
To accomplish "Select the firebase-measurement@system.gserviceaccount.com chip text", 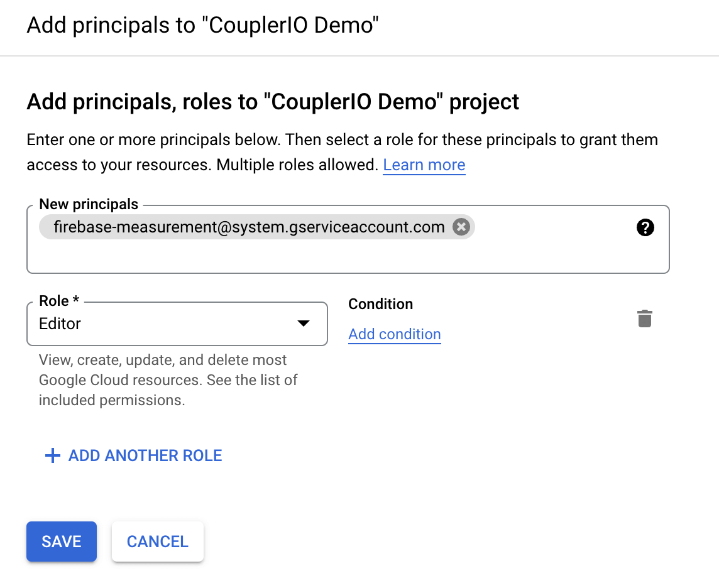I will (x=249, y=227).
